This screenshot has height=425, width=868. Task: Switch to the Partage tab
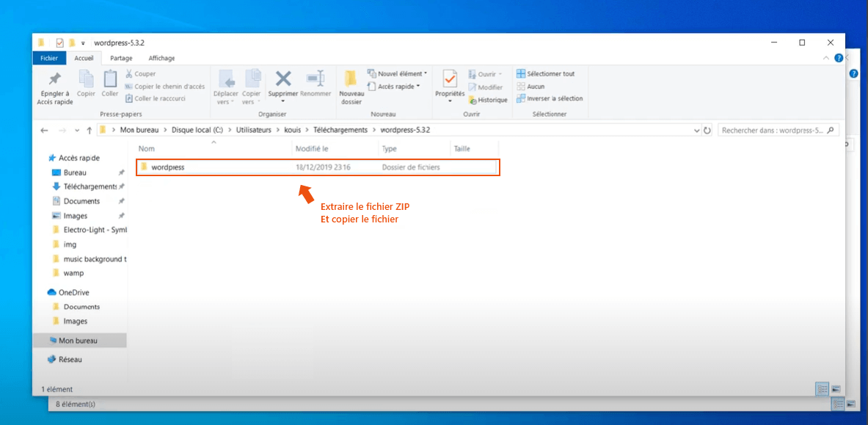[x=121, y=58]
